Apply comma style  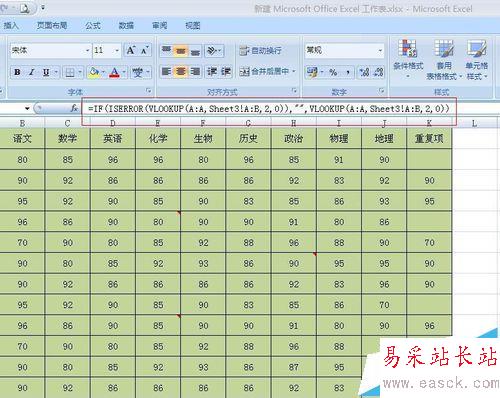(348, 72)
